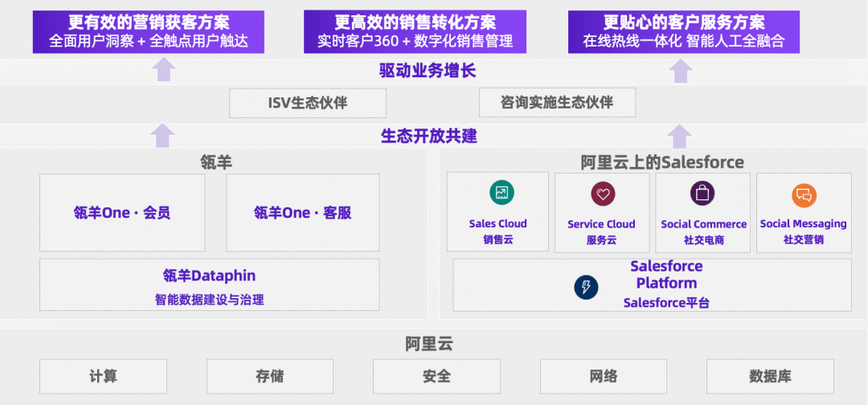Click the 咨询实施生态伙伴 box
868x405 pixels.
tap(557, 102)
